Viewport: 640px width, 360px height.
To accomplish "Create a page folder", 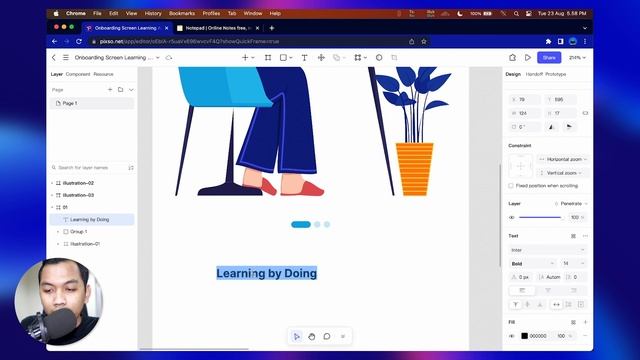I will [x=120, y=89].
